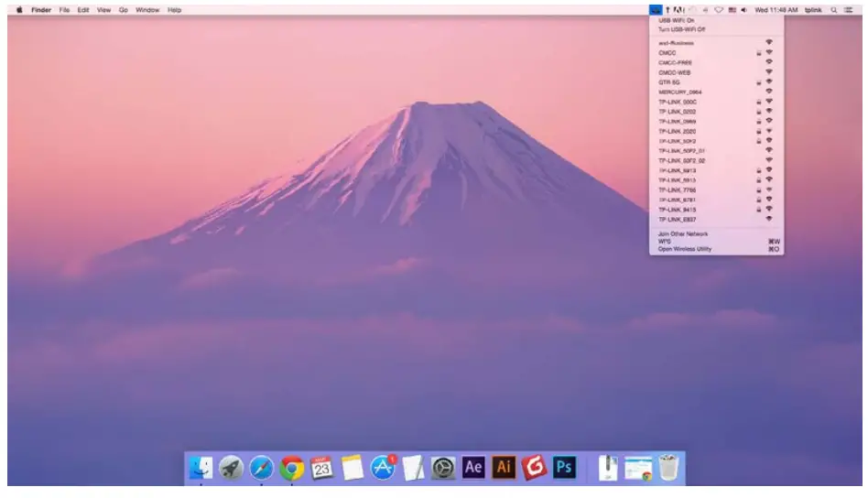Open Spotlight search magnifier icon
The width and height of the screenshot is (868, 498).
pyautogui.click(x=834, y=9)
